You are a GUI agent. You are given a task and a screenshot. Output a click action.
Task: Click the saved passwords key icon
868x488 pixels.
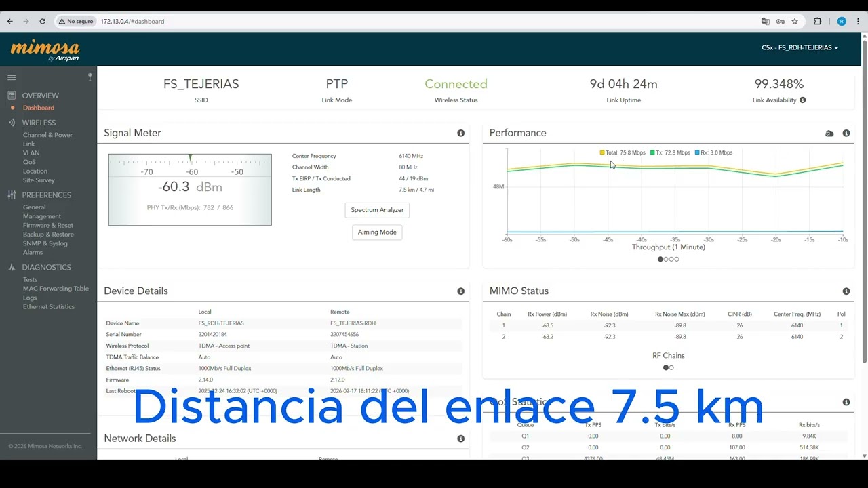(781, 21)
